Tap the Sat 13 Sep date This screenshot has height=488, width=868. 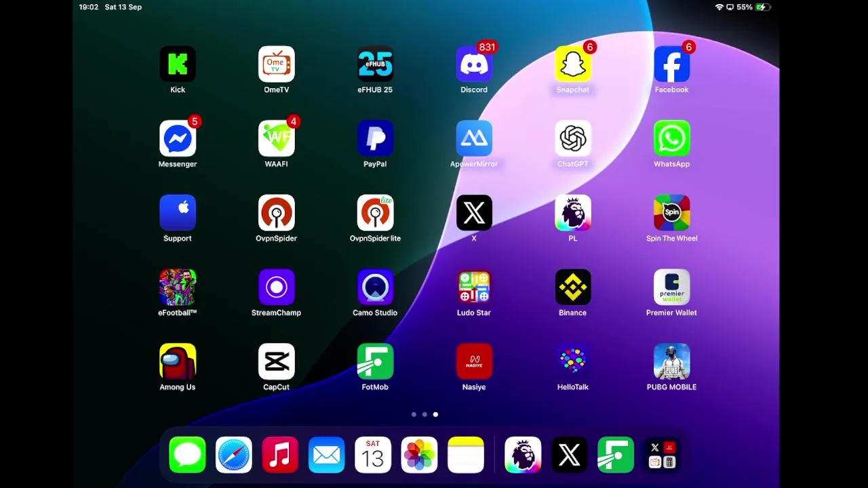(x=123, y=7)
